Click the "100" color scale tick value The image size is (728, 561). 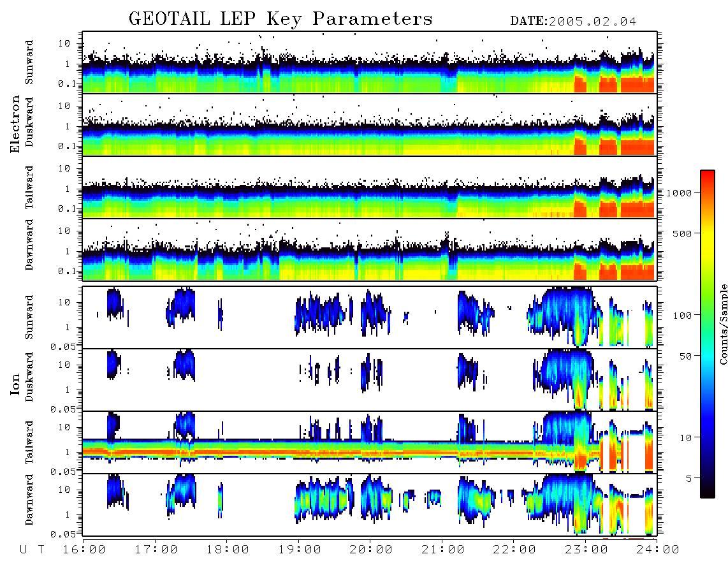tap(682, 316)
